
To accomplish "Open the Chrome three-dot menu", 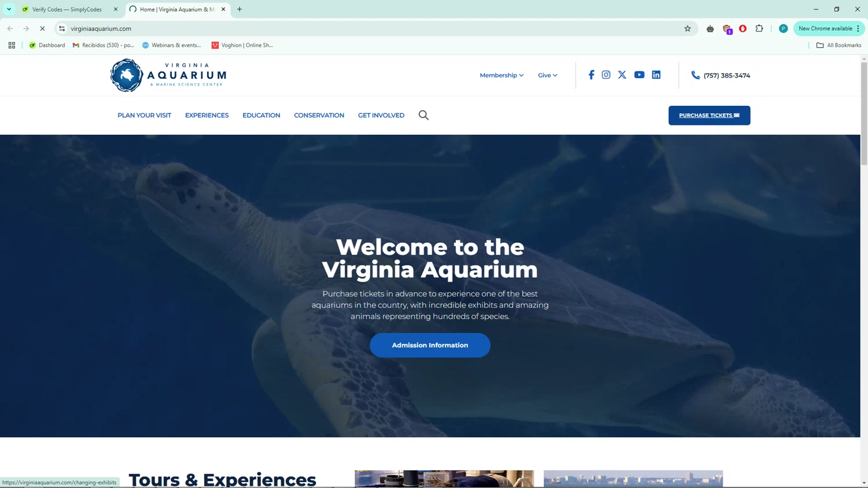I will click(x=858, y=28).
